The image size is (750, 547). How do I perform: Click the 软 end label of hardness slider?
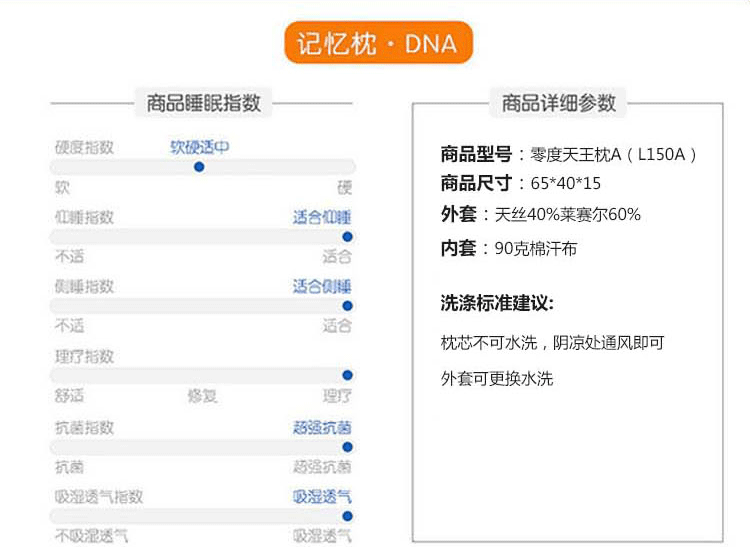point(62,187)
